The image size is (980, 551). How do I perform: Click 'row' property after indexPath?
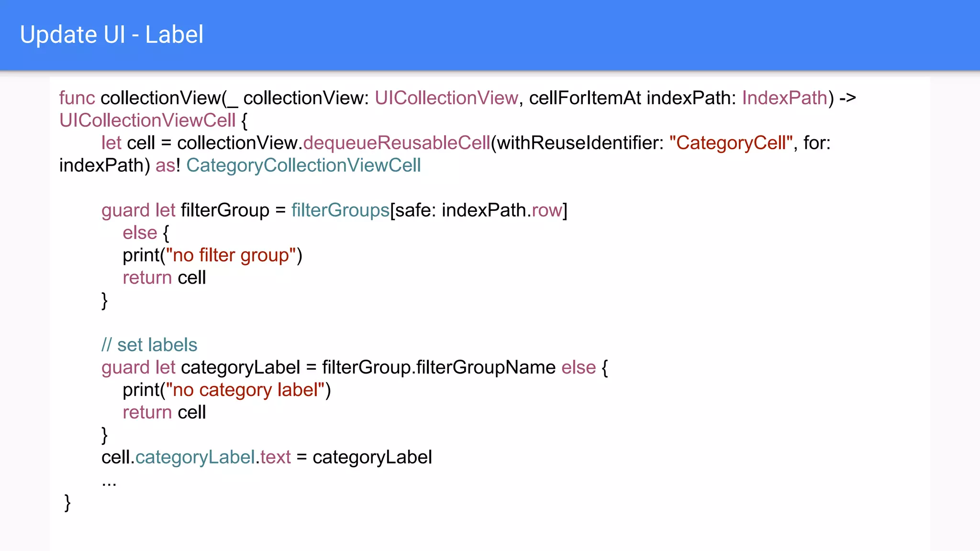547,210
